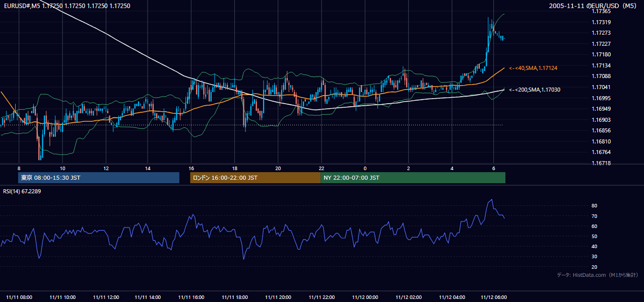Click price level 1.17088 on axis
The height and width of the screenshot is (302, 644).
[x=602, y=76]
